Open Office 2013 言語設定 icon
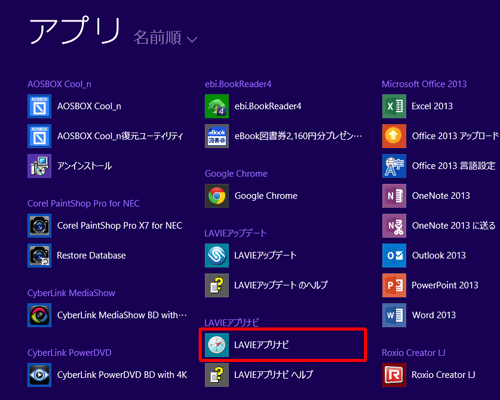The image size is (500, 400). pos(394,166)
